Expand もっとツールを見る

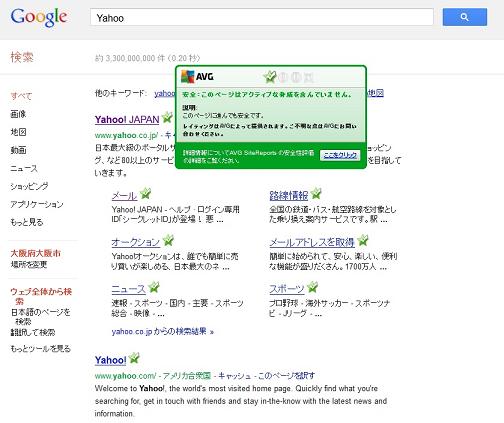pos(40,349)
